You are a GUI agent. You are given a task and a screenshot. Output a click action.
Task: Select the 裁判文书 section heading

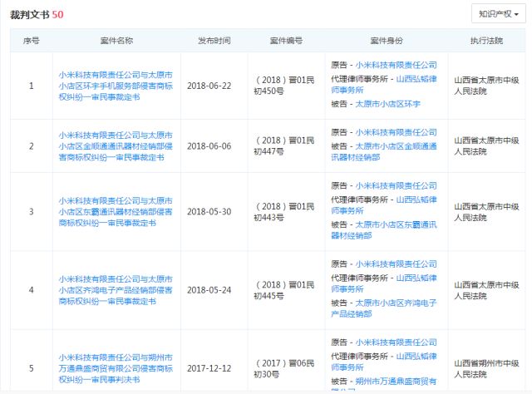(x=30, y=15)
